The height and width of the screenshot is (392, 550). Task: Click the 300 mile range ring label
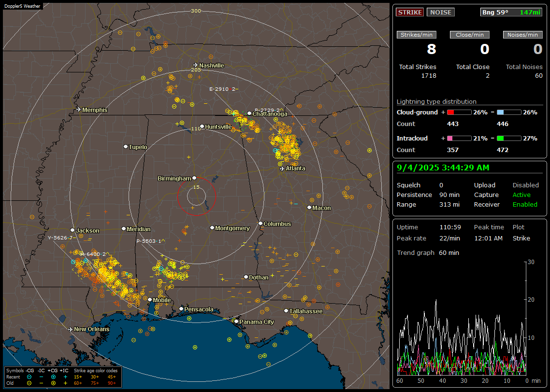[196, 11]
